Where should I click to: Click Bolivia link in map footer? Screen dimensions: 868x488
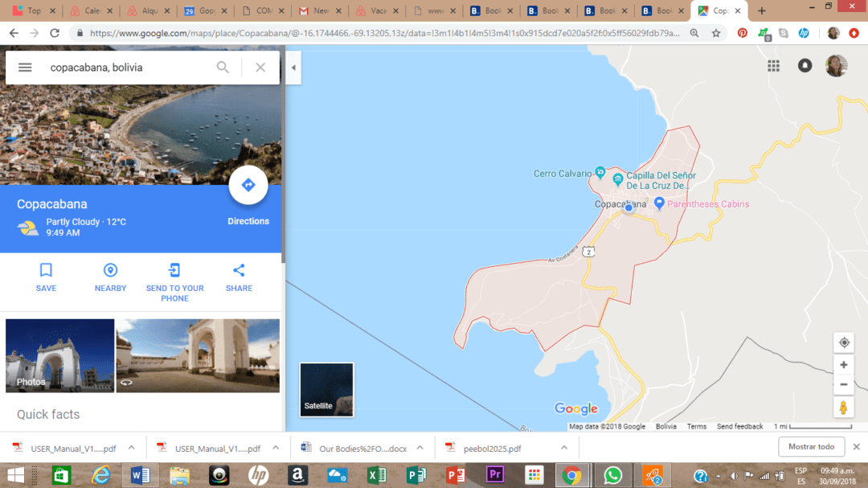(666, 427)
